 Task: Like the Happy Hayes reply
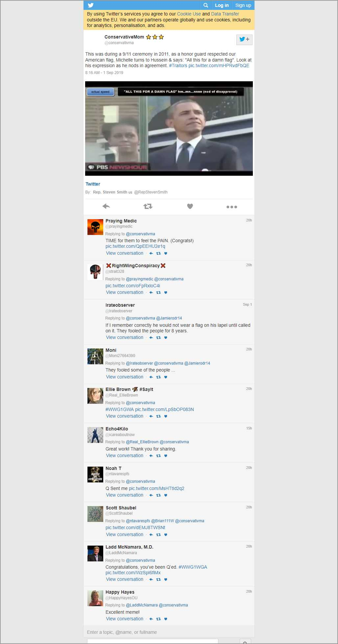(x=166, y=619)
